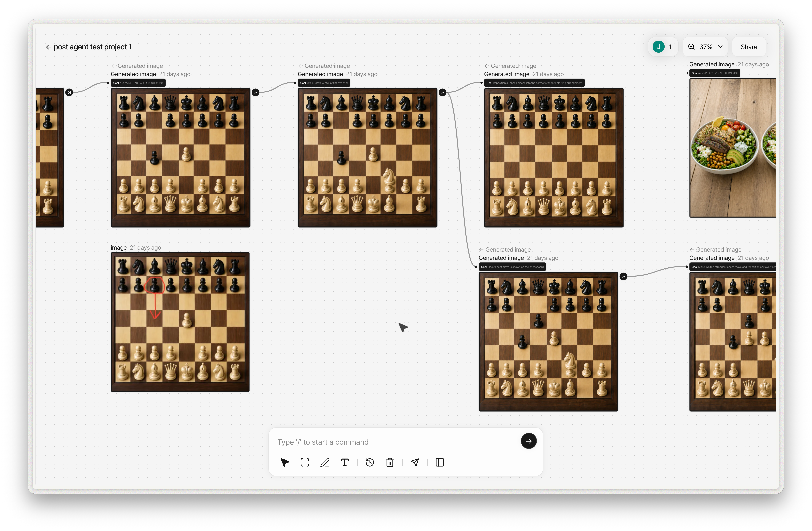Image resolution: width=812 pixels, height=531 pixels.
Task: Choose the pencil draw tool
Action: (325, 462)
